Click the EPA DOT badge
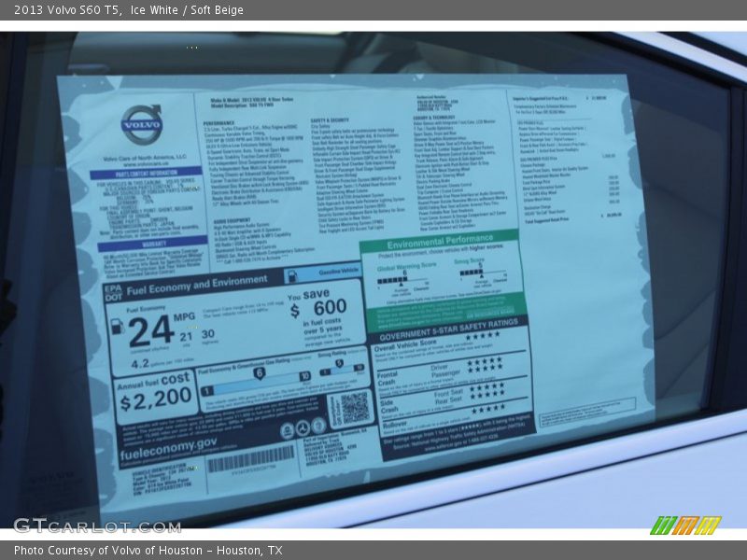 (x=113, y=293)
